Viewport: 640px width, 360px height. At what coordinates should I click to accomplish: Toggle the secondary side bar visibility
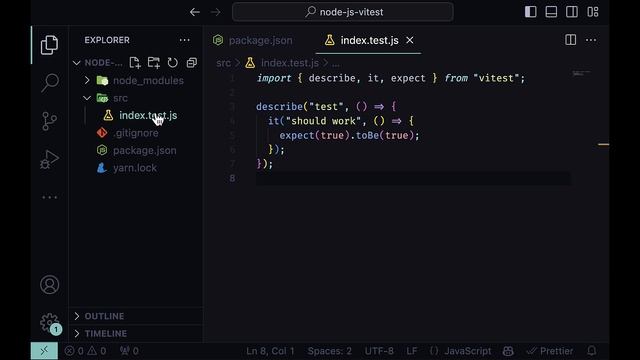pyautogui.click(x=572, y=12)
